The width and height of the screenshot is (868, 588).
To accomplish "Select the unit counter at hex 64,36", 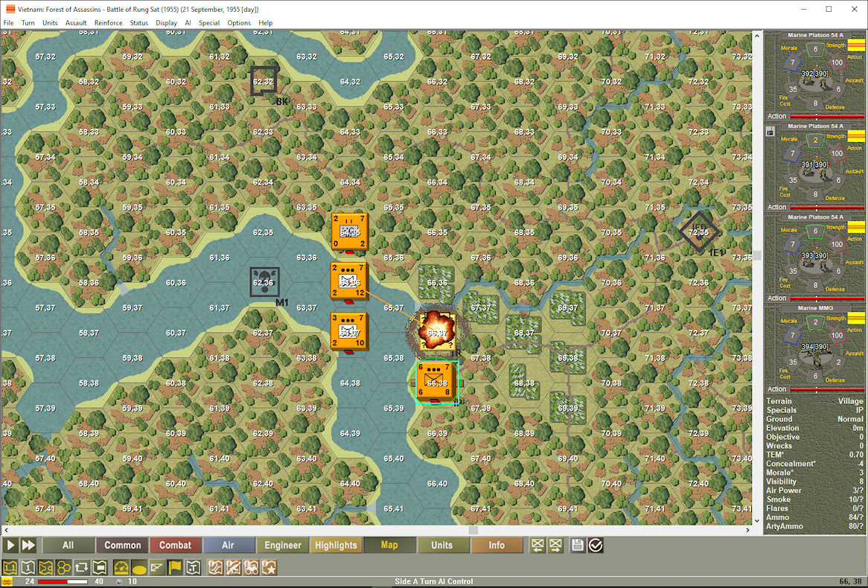I will pos(349,282).
